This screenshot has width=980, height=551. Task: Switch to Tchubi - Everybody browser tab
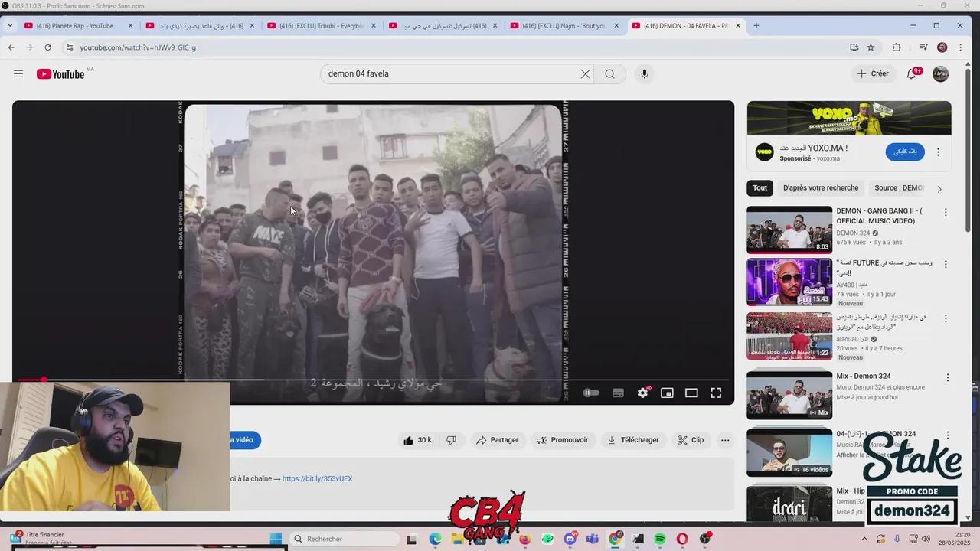coord(322,25)
